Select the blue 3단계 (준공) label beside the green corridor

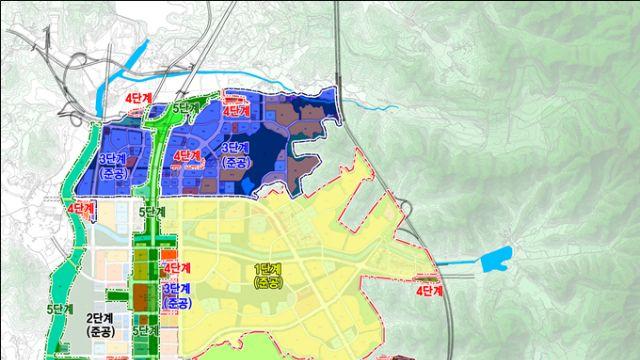tap(177, 296)
